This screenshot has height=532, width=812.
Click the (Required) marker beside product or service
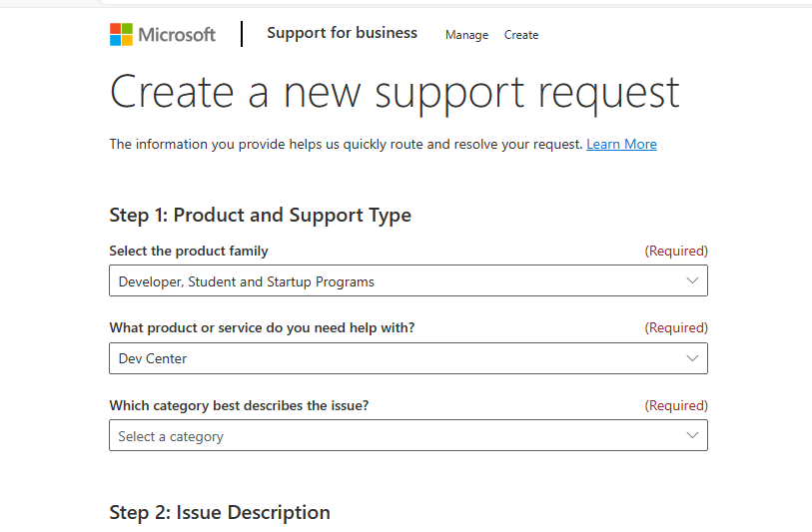coord(676,328)
